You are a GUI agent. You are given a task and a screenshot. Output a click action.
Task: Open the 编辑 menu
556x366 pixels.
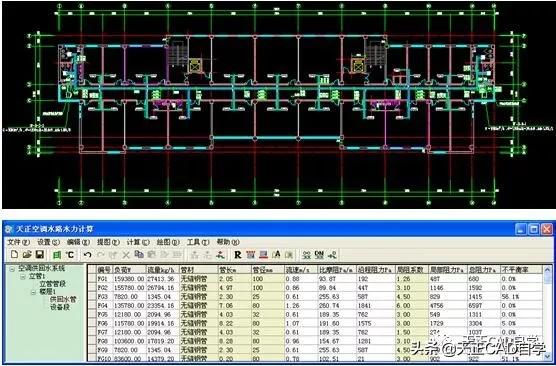[78, 242]
